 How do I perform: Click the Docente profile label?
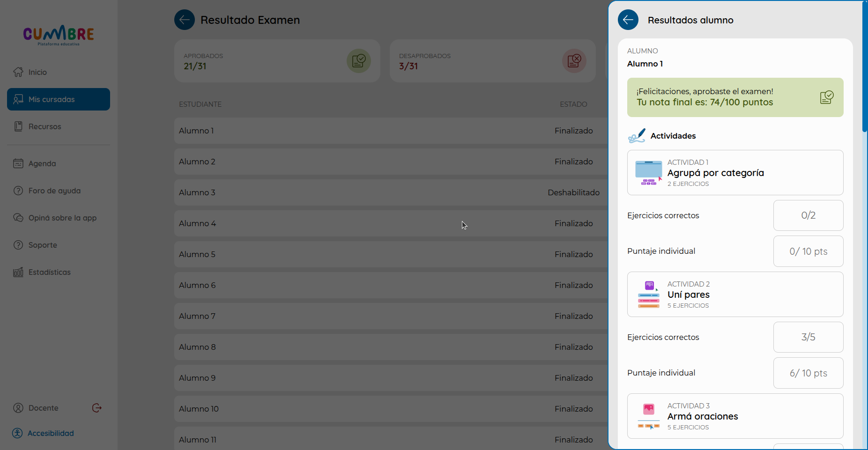[44, 408]
